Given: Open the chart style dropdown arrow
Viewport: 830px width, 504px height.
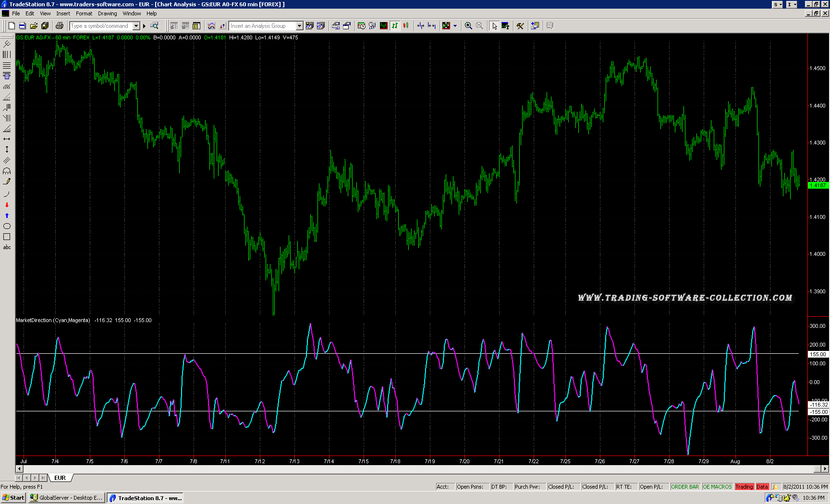Looking at the screenshot, I should [455, 26].
